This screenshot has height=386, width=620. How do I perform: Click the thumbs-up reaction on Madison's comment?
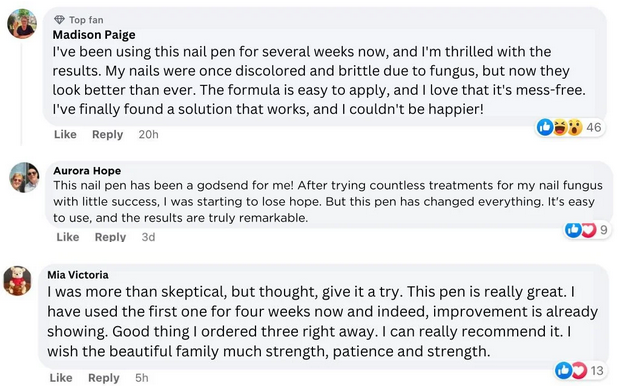click(545, 127)
